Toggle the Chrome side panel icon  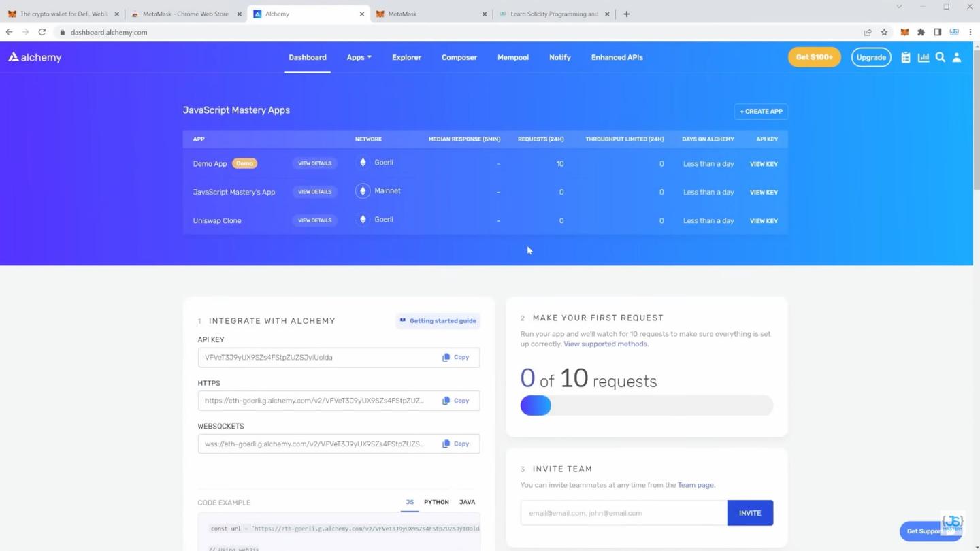937,32
